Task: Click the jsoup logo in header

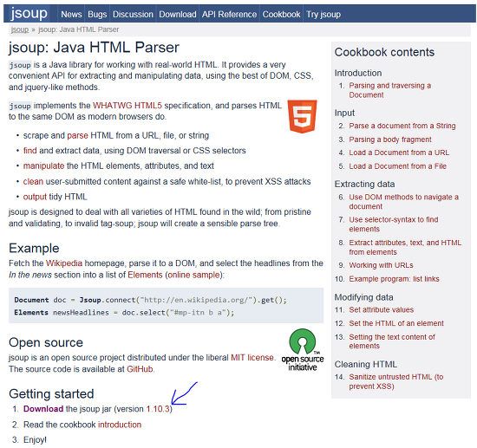Action: [x=29, y=13]
